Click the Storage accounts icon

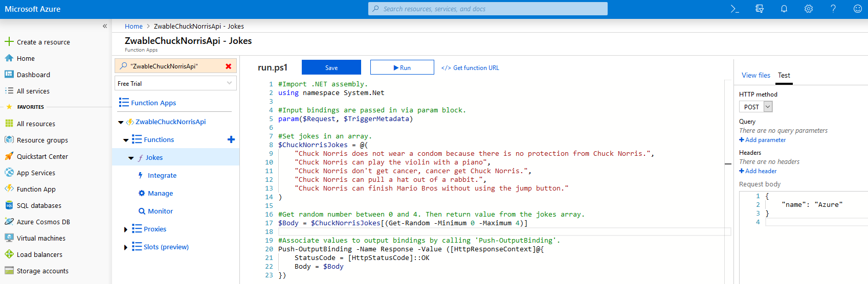click(9, 270)
